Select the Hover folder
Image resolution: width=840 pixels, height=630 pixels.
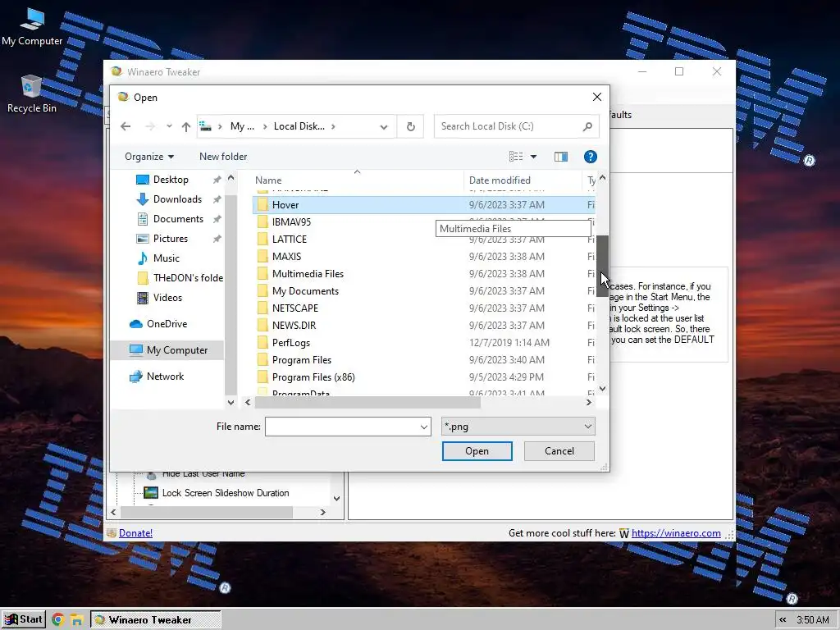[x=423, y=204]
